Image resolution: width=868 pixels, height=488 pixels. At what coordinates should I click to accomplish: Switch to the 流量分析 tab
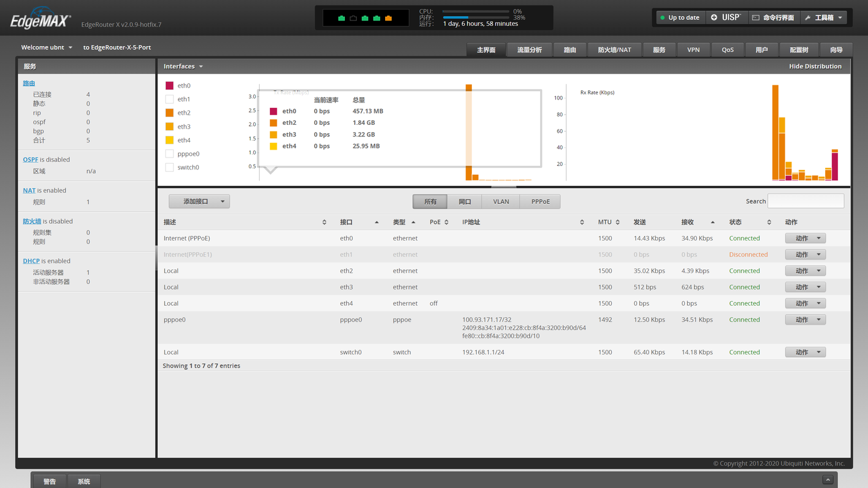(x=529, y=49)
